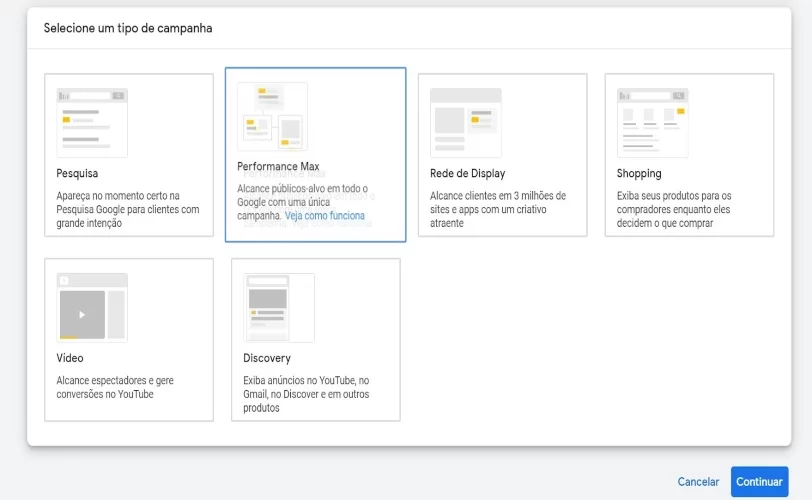Click description 'Alcance espectadores e gere conversões'
The image size is (812, 500).
pyautogui.click(x=115, y=387)
